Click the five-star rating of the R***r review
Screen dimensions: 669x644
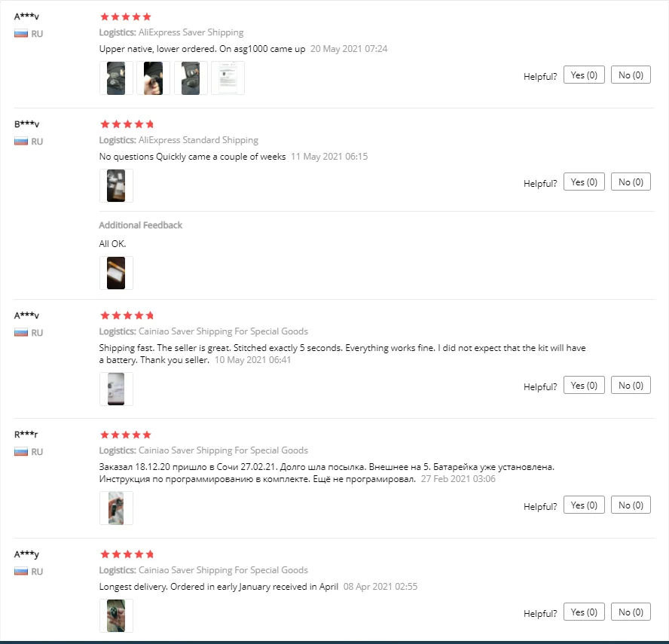pyautogui.click(x=126, y=435)
